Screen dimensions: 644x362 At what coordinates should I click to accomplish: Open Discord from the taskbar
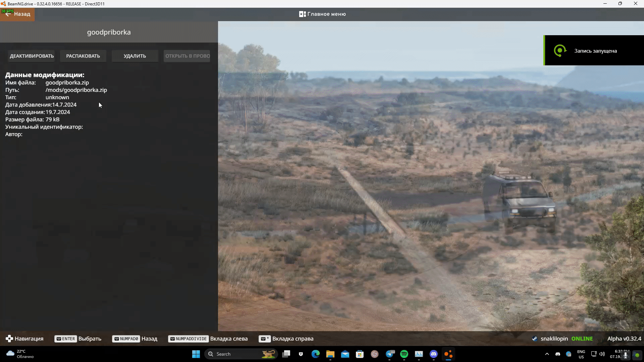(x=434, y=354)
